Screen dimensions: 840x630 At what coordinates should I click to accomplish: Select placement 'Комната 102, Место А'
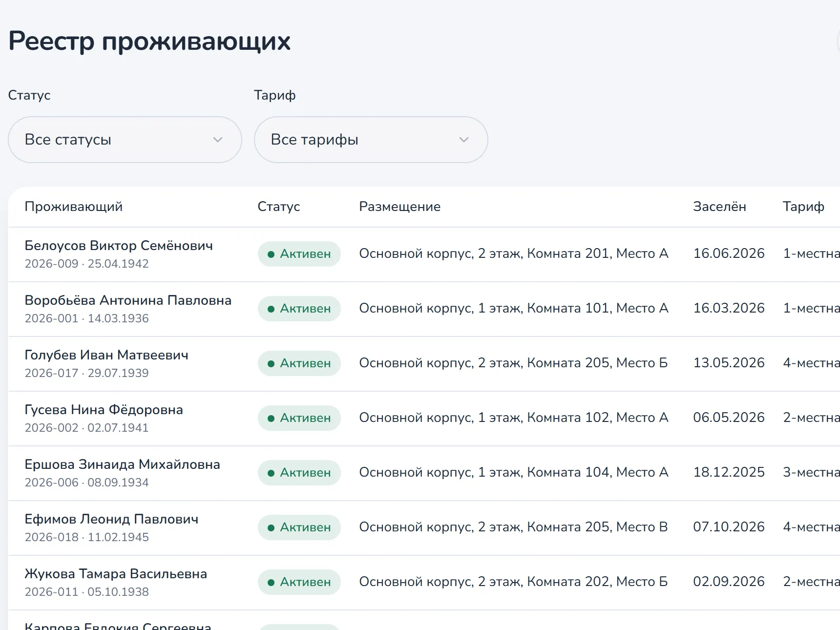(x=598, y=418)
